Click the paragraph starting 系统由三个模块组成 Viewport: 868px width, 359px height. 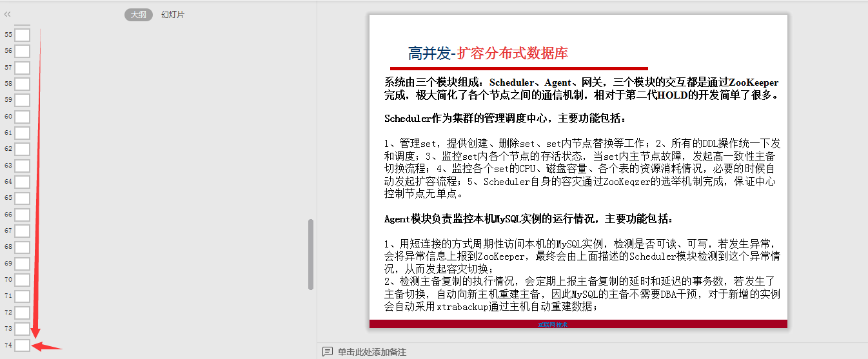[582, 89]
